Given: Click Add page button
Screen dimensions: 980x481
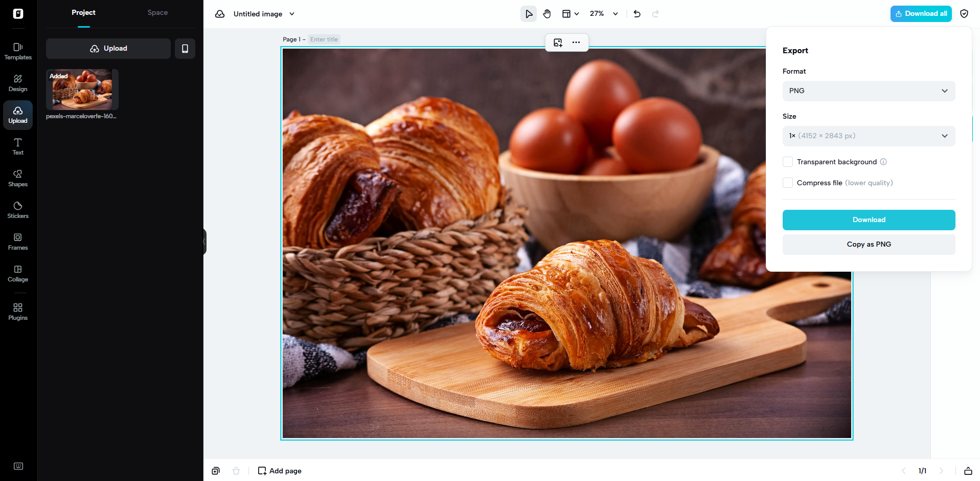Looking at the screenshot, I should 280,471.
